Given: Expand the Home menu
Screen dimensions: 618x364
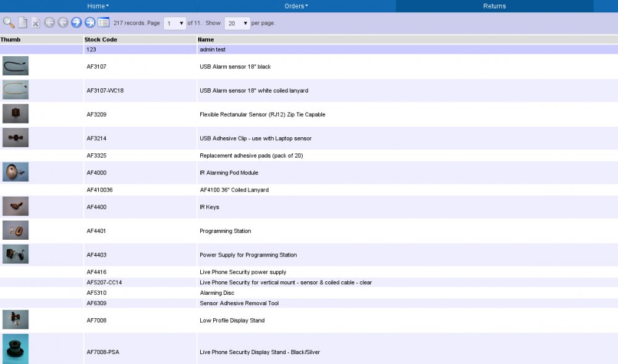Looking at the screenshot, I should click(98, 6).
